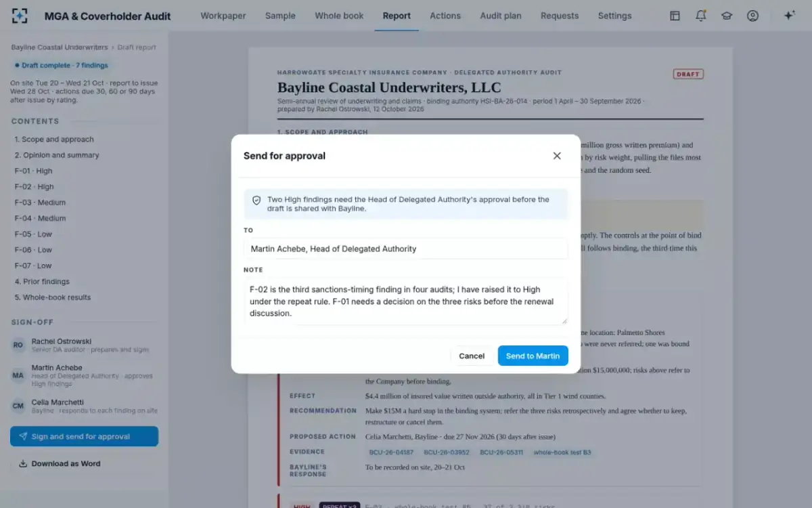The height and width of the screenshot is (508, 812).
Task: Open the Requests tab
Action: [560, 16]
